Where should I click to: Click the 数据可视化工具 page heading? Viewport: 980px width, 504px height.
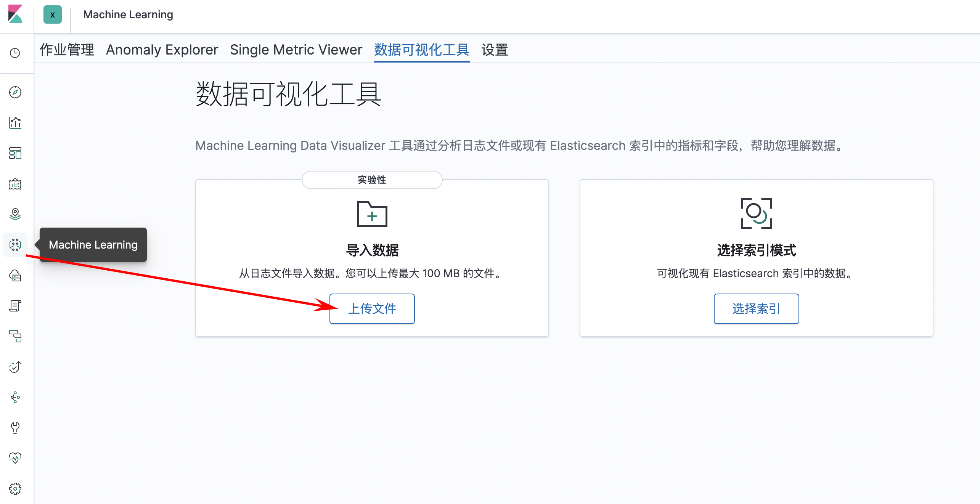[288, 94]
